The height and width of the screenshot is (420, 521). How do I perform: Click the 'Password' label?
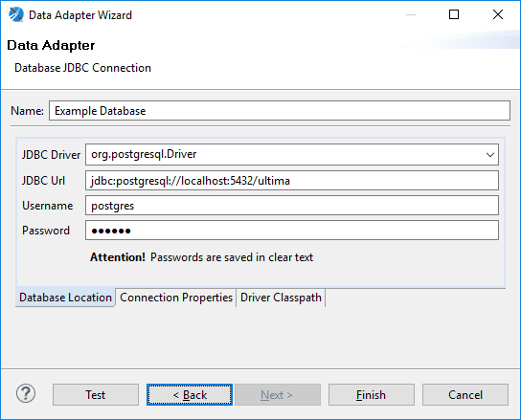pos(46,231)
